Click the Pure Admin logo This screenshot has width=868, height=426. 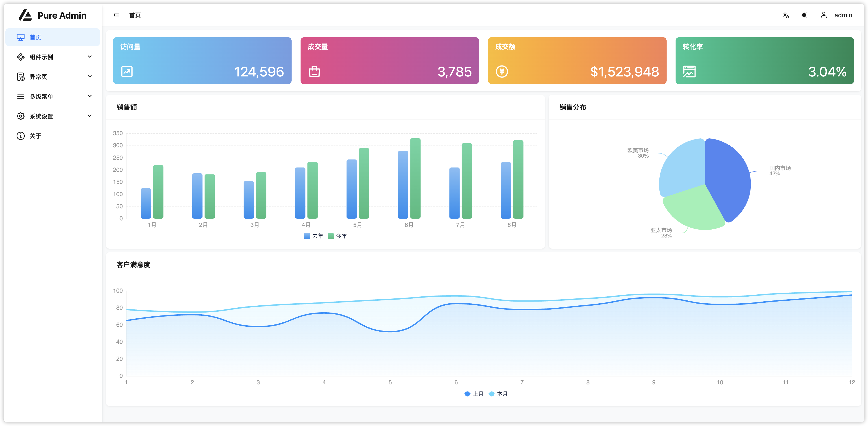point(26,15)
